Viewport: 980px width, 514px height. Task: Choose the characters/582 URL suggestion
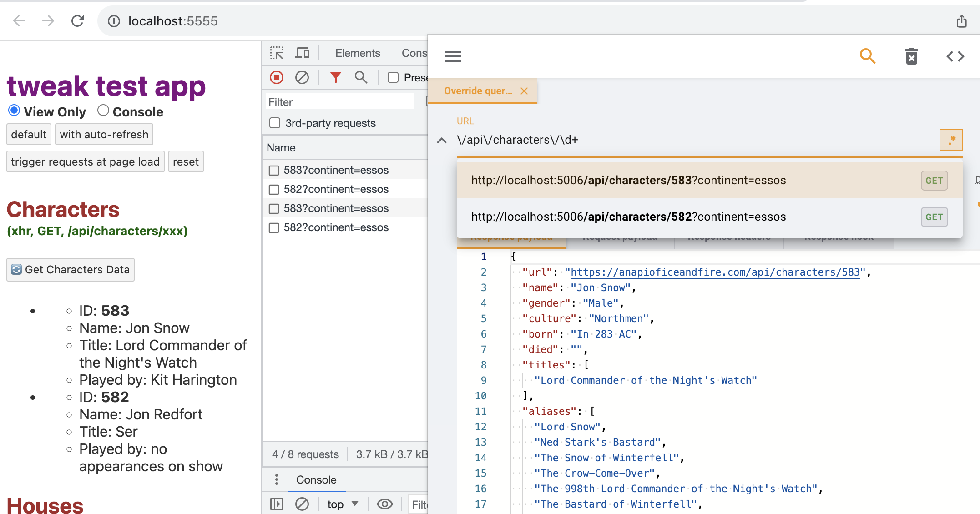click(628, 217)
